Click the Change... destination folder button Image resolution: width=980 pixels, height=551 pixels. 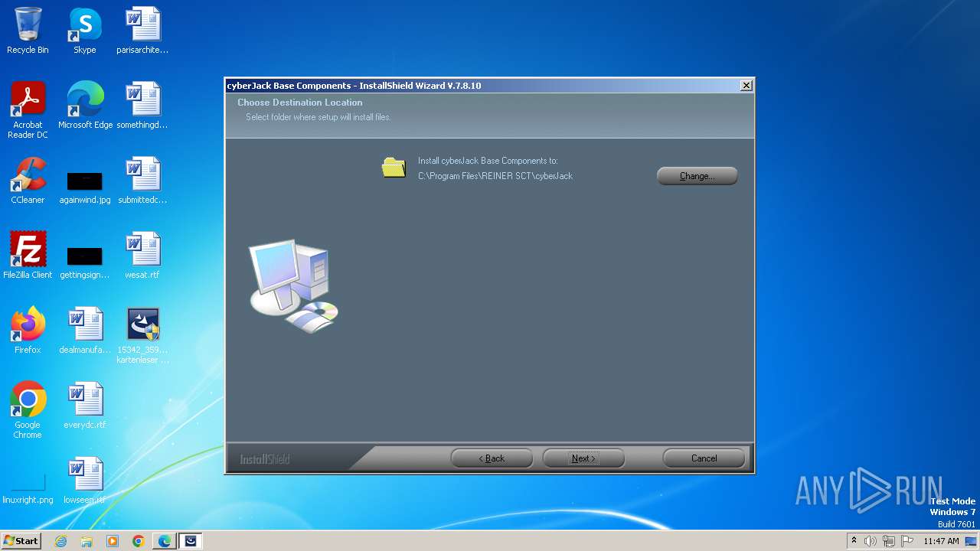tap(697, 176)
